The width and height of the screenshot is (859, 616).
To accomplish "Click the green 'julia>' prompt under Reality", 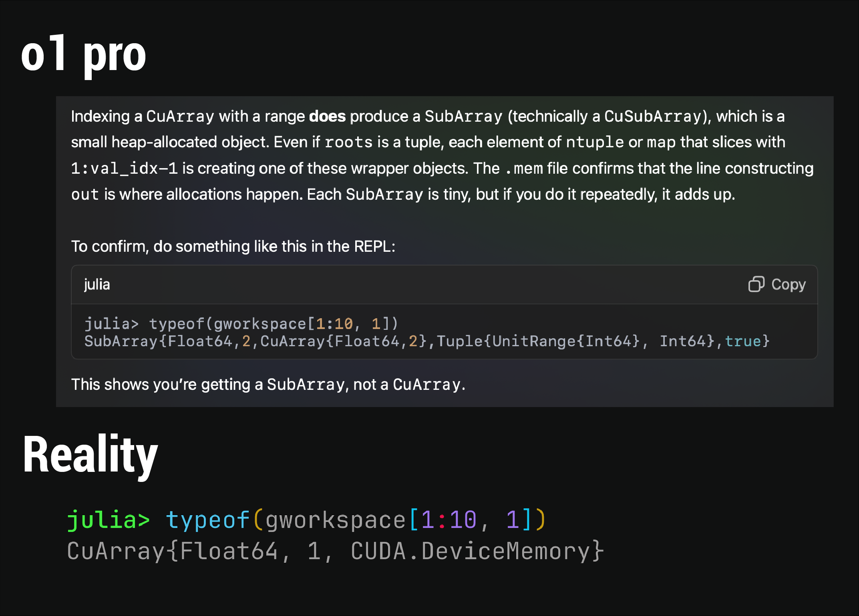I will 108,520.
